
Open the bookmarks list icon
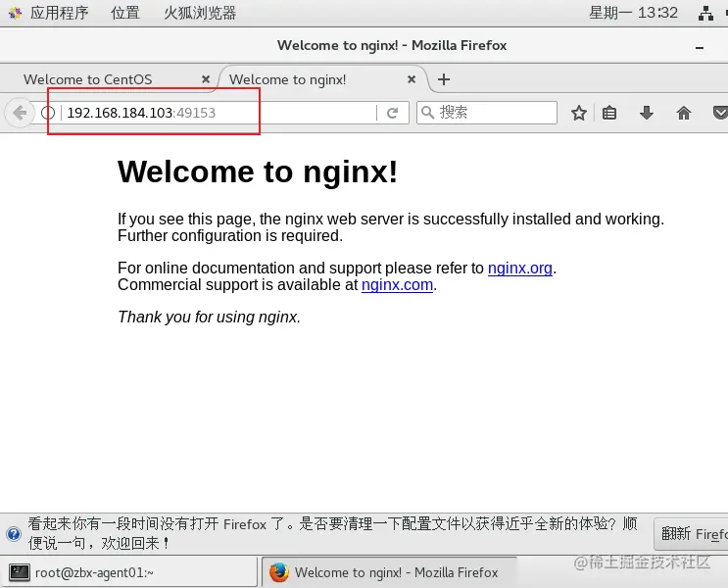pos(609,113)
